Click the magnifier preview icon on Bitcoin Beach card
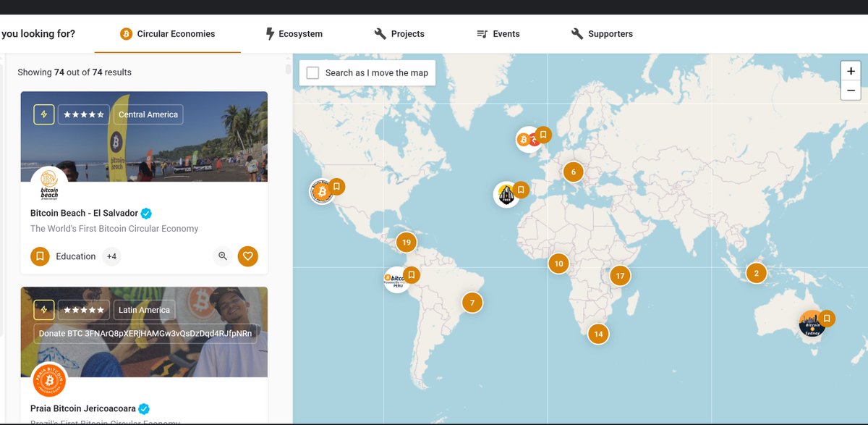Screen dimensions: 868x425 click(223, 256)
